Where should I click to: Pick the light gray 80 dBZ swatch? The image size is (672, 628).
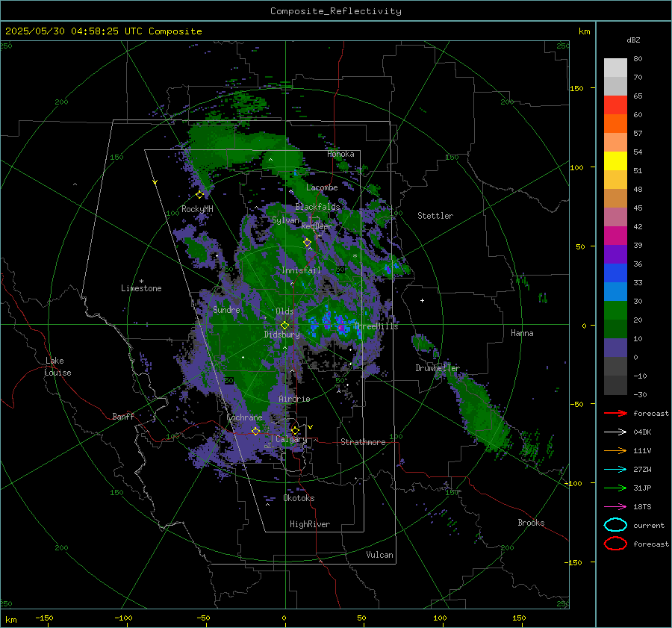pos(615,67)
